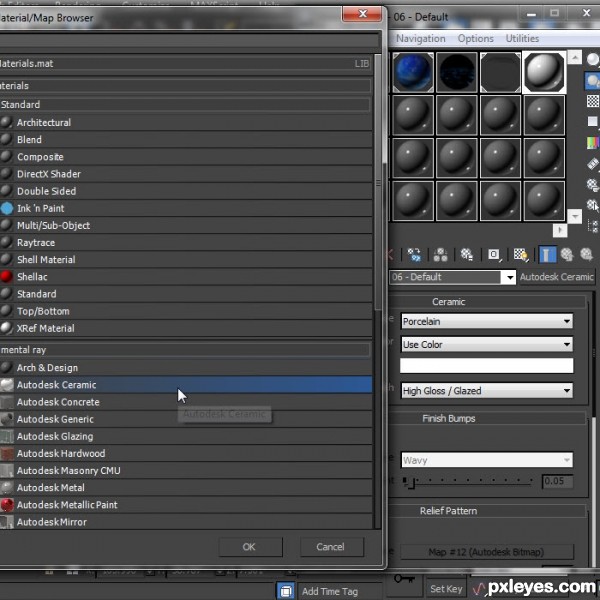Open the Wavy bump type dropdown
The image size is (600, 600).
click(487, 460)
